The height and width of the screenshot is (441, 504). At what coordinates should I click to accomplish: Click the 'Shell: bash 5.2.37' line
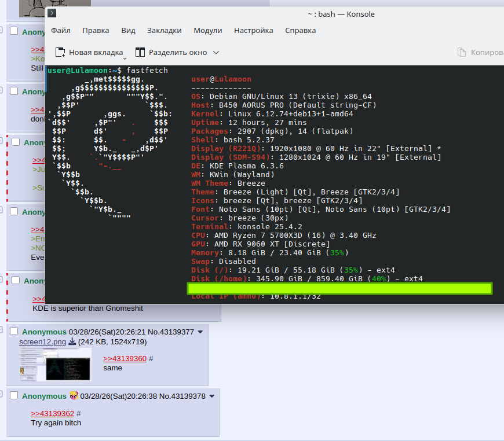click(233, 139)
